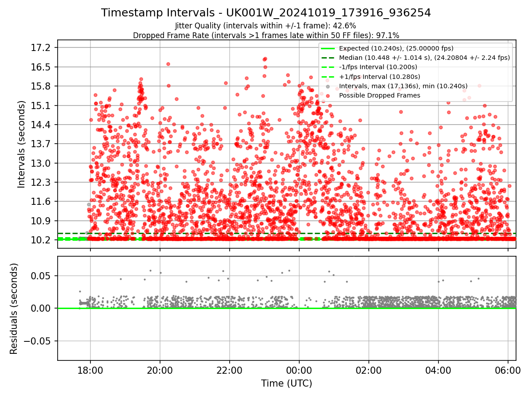Click the 18:00 x-axis tick label
532x399 pixels.
90,370
